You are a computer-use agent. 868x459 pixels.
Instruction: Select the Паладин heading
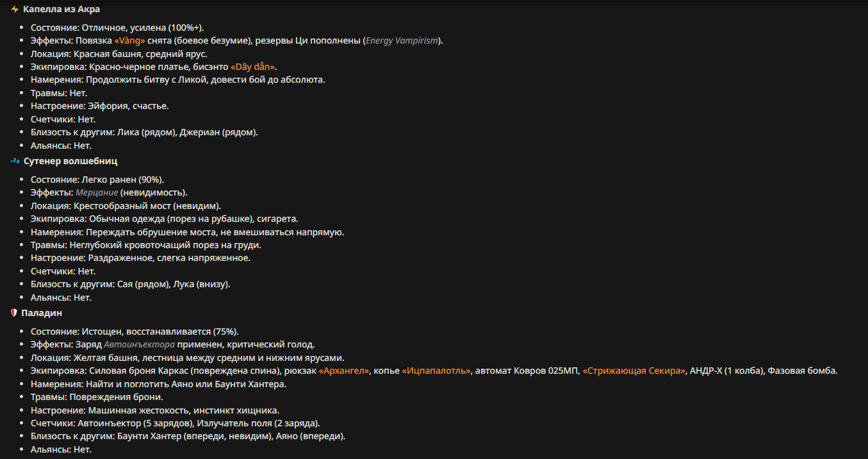pyautogui.click(x=42, y=313)
